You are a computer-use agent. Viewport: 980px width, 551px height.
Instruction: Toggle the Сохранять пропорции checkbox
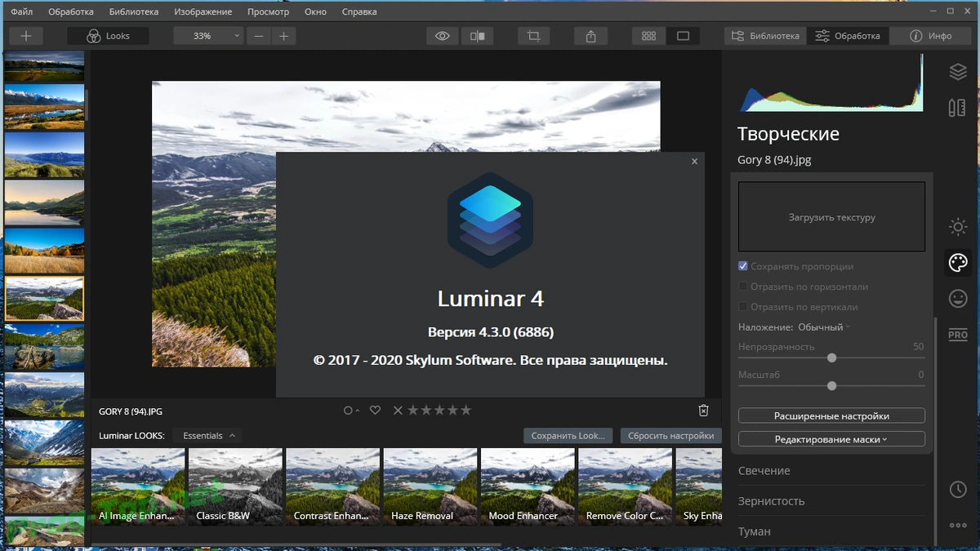pos(743,266)
